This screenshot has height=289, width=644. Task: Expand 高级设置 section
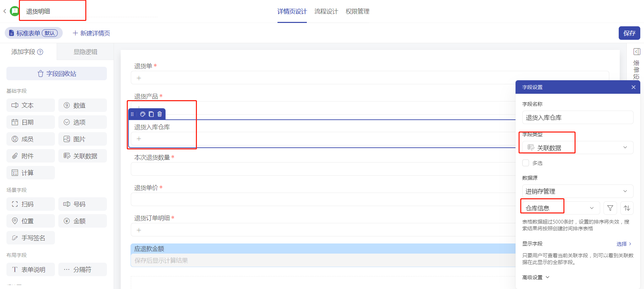coord(536,277)
